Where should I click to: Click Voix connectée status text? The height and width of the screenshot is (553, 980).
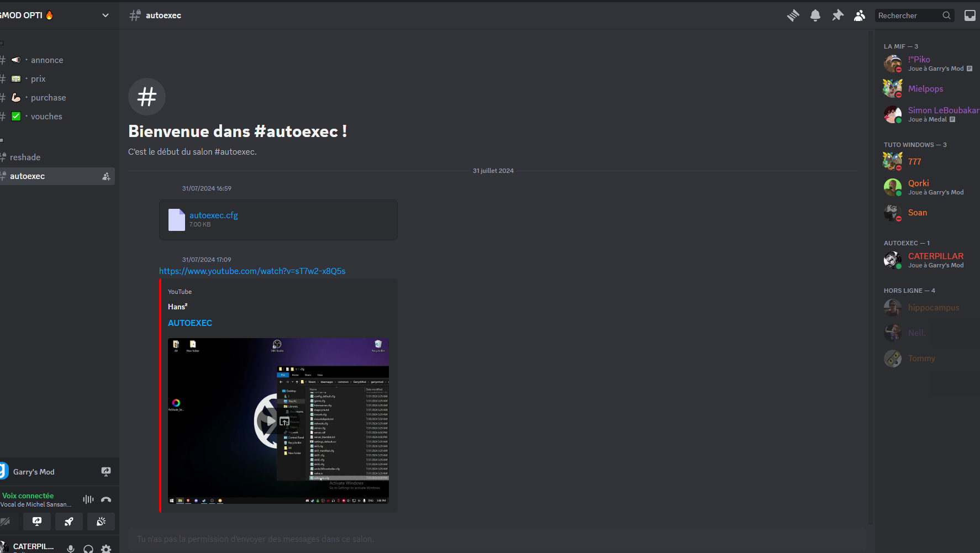28,496
